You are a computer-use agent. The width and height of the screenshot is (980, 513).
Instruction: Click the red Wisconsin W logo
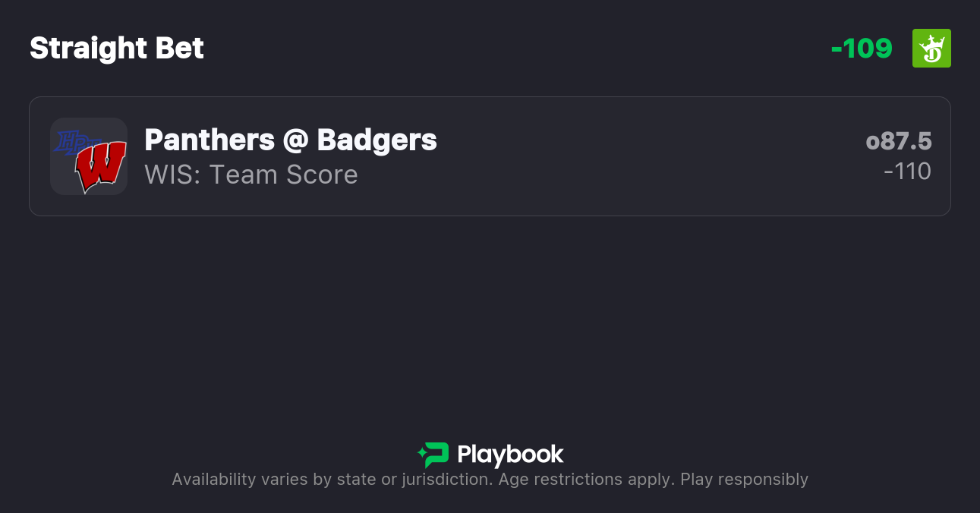[x=99, y=167]
